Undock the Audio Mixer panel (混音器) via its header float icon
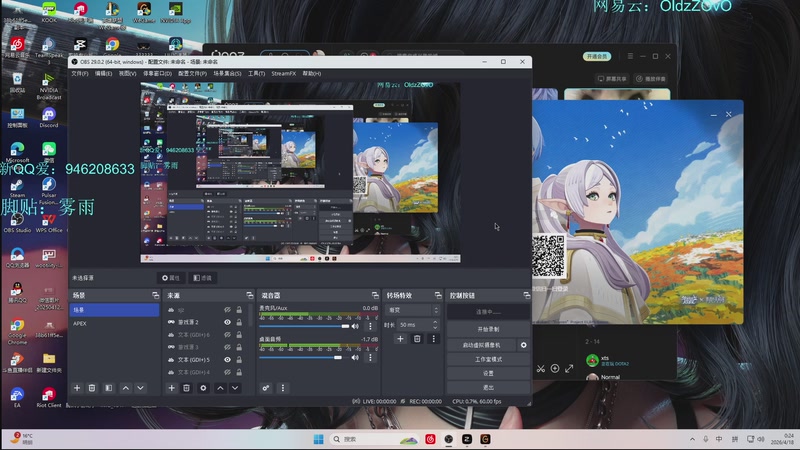The width and height of the screenshot is (800, 450). coord(375,295)
